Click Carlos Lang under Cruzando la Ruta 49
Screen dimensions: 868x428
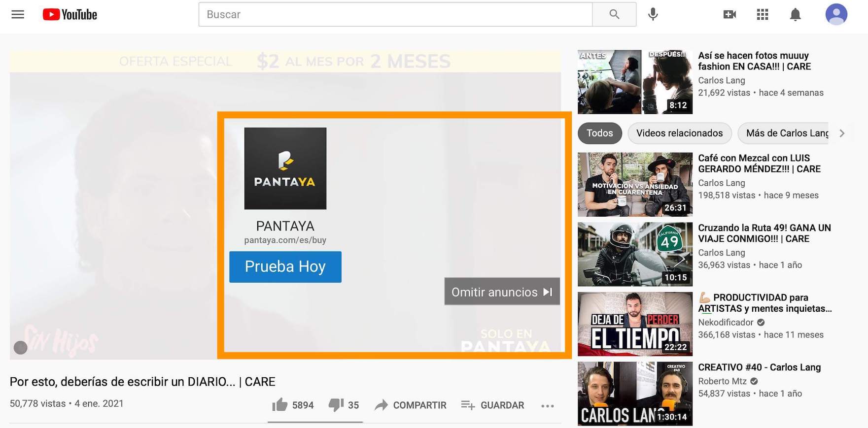pos(722,253)
